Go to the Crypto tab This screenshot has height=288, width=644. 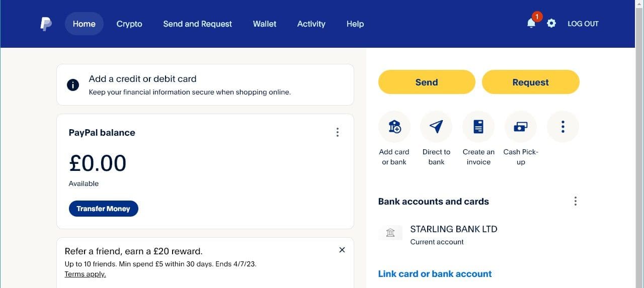click(x=129, y=24)
